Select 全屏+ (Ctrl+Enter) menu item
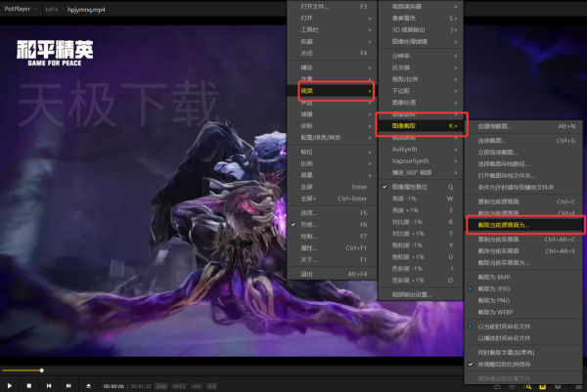This screenshot has height=392, width=587. (333, 198)
